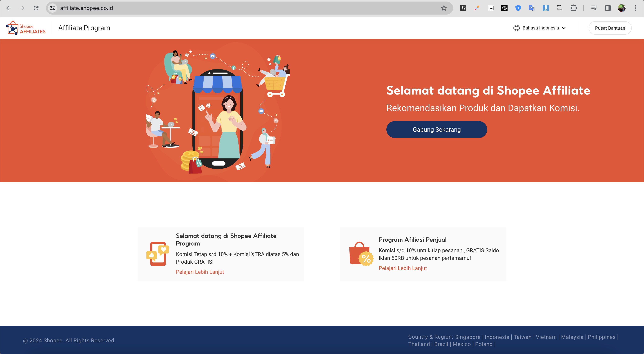
Task: Click Malaysia country link in footer
Action: (x=572, y=337)
